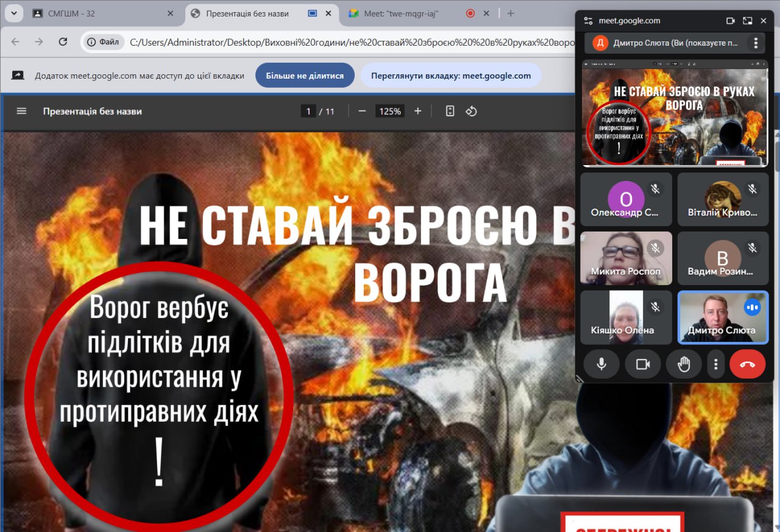Image resolution: width=780 pixels, height=532 pixels.
Task: Select Дмитро Слюта participant tile
Action: pos(723,317)
